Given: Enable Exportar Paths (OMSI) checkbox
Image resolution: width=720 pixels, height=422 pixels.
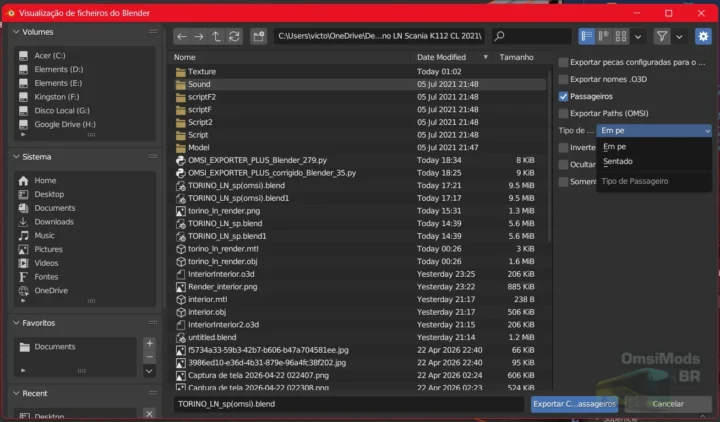Looking at the screenshot, I should tap(564, 113).
